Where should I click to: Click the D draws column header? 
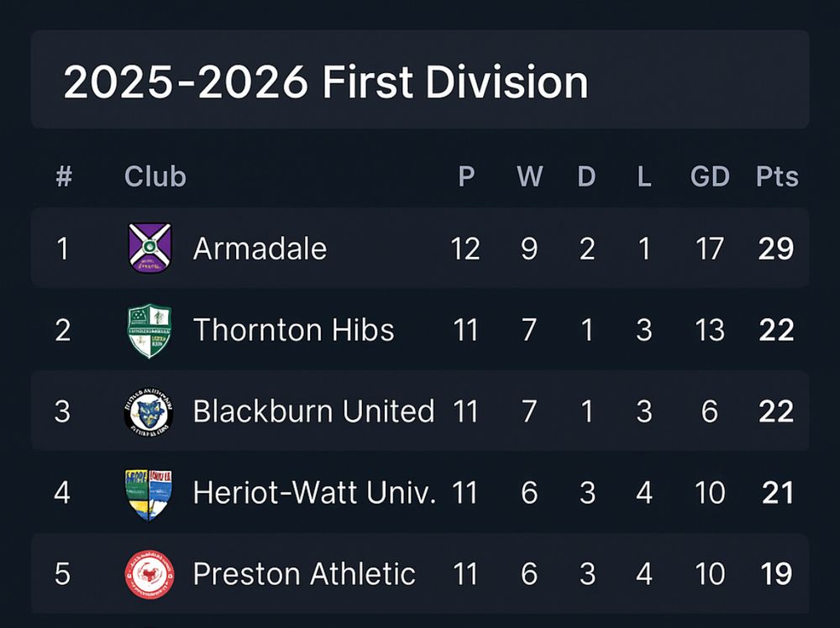point(586,176)
